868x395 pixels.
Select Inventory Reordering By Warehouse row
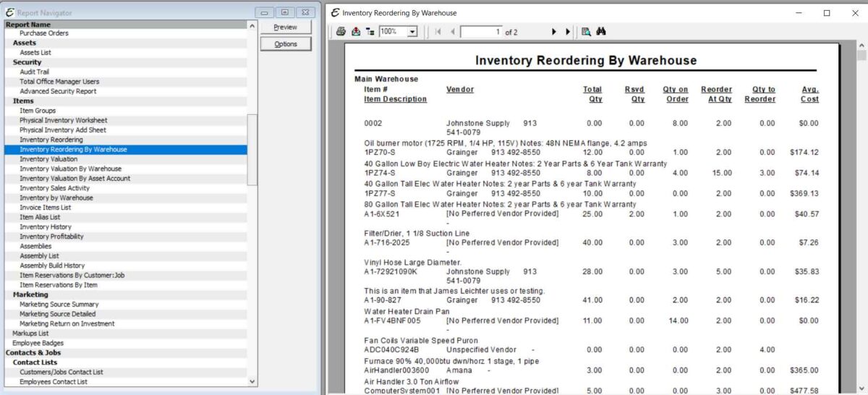pos(126,150)
